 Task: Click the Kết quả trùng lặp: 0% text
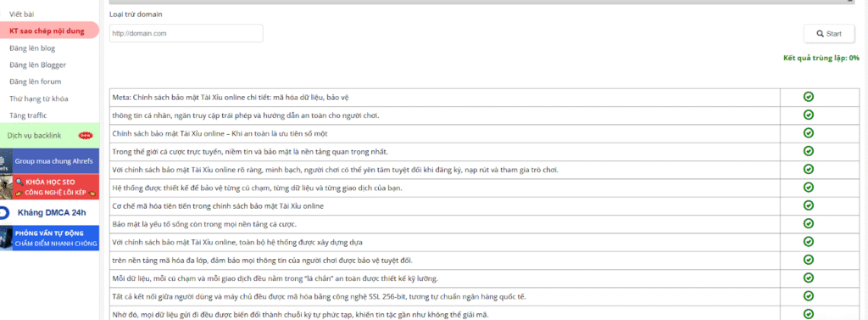(x=821, y=58)
